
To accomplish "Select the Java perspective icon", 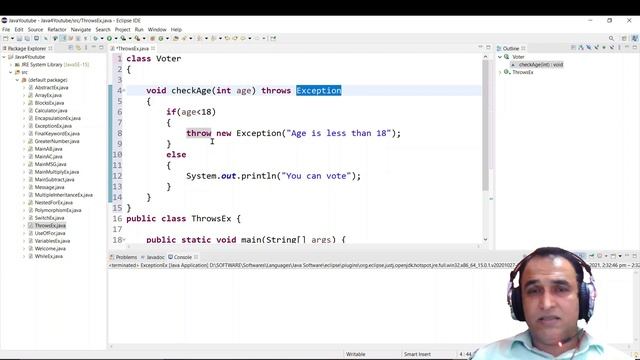I will pyautogui.click(x=635, y=38).
